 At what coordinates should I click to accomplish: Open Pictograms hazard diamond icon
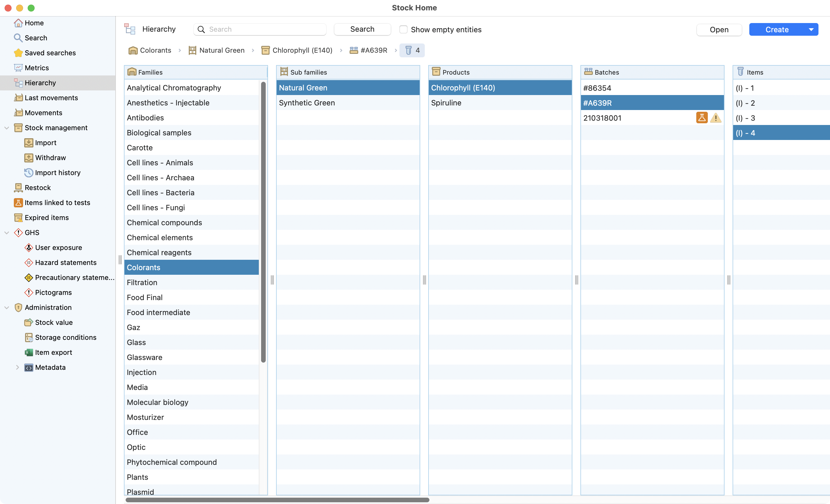pos(29,293)
